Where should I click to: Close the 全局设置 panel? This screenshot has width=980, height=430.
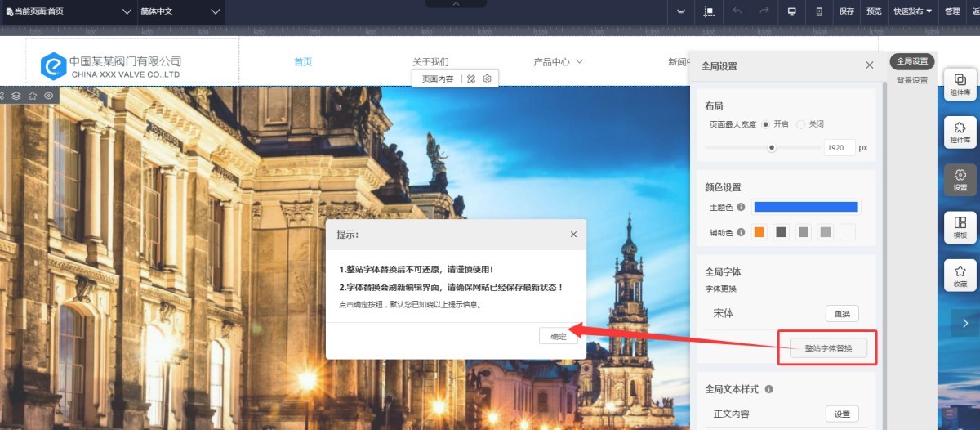point(870,65)
